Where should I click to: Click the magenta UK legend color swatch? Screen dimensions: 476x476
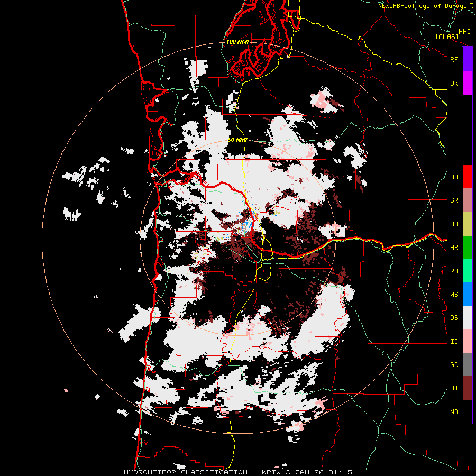467,83
